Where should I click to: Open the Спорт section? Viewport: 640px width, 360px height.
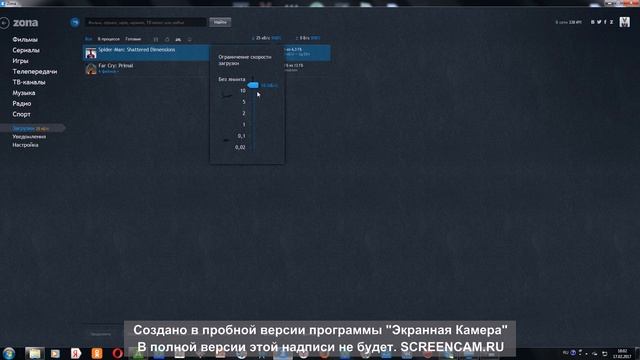click(x=21, y=114)
